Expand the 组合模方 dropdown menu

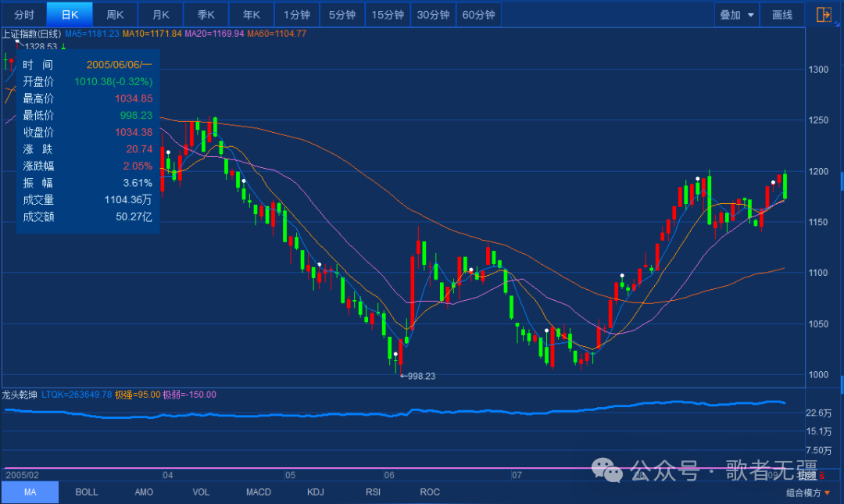tap(808, 492)
